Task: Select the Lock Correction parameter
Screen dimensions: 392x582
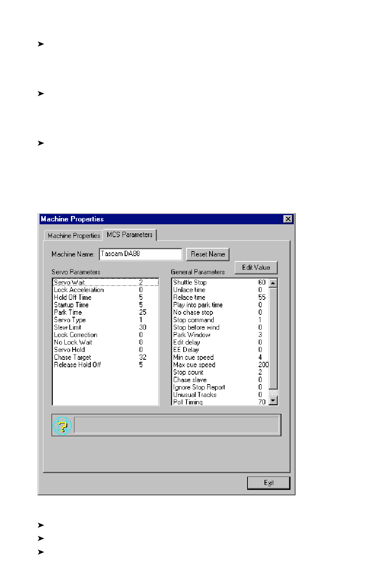Action: 106,335
